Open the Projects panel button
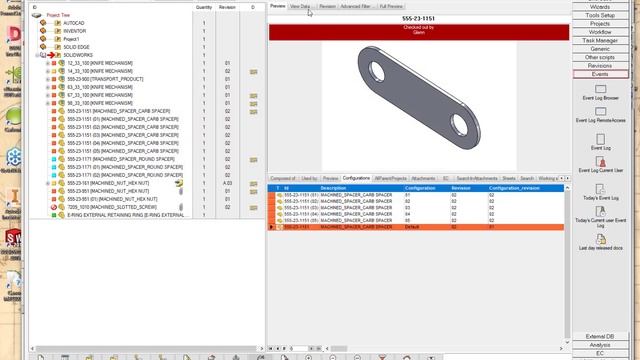The height and width of the screenshot is (360, 640). point(600,24)
